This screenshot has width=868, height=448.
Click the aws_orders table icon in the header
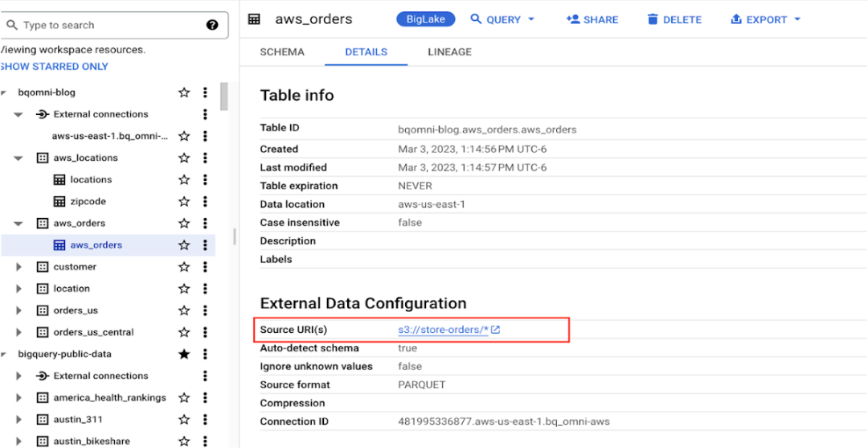click(x=254, y=19)
